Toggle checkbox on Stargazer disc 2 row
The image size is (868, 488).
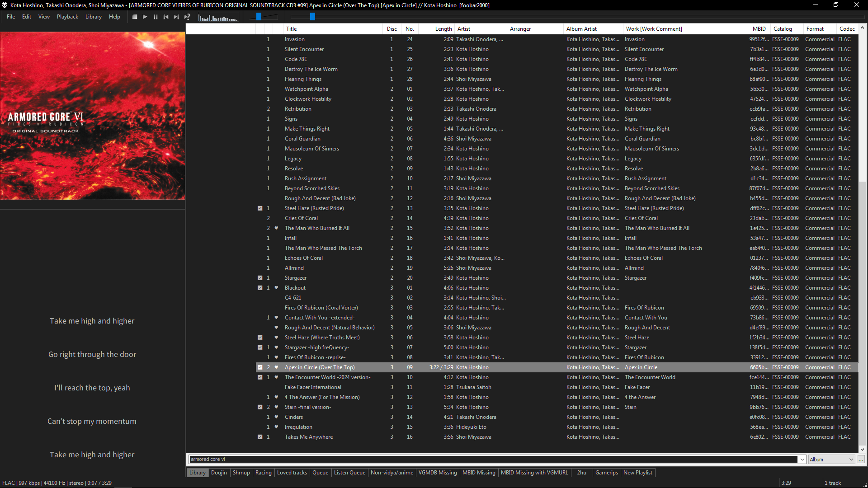[260, 278]
